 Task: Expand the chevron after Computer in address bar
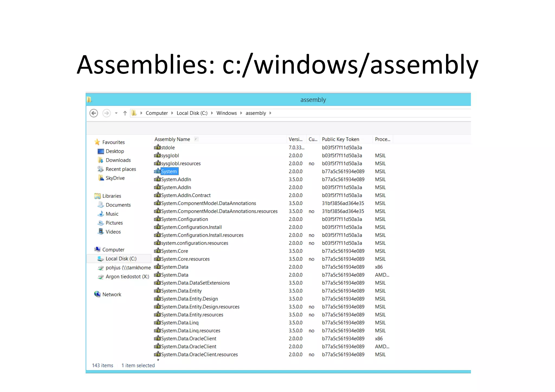(x=172, y=113)
